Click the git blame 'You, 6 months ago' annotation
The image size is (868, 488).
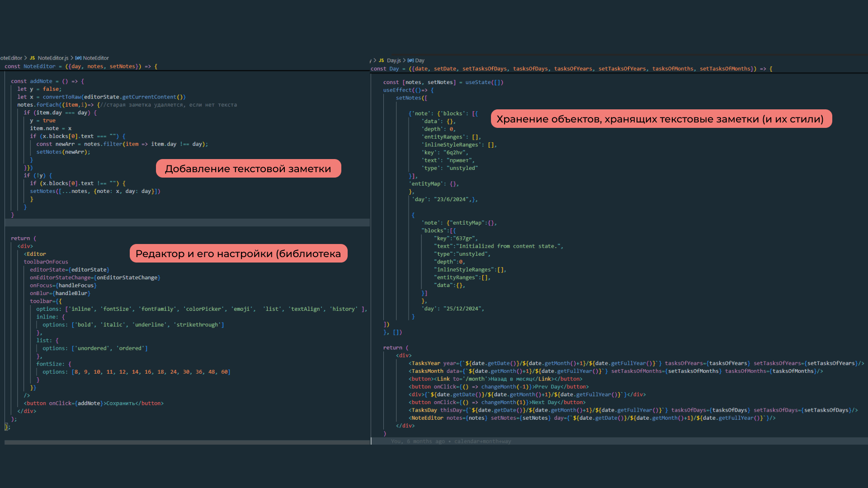coord(451,441)
